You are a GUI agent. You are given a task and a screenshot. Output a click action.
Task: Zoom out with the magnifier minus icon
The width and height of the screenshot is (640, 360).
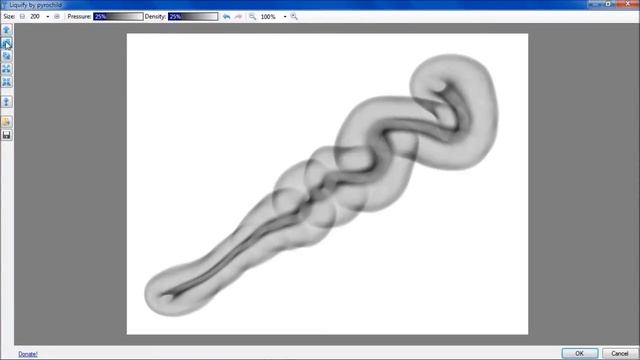pyautogui.click(x=253, y=17)
